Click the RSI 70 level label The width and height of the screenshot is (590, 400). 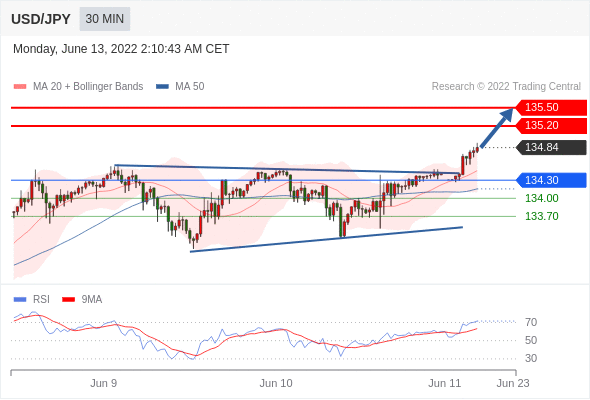pos(531,322)
